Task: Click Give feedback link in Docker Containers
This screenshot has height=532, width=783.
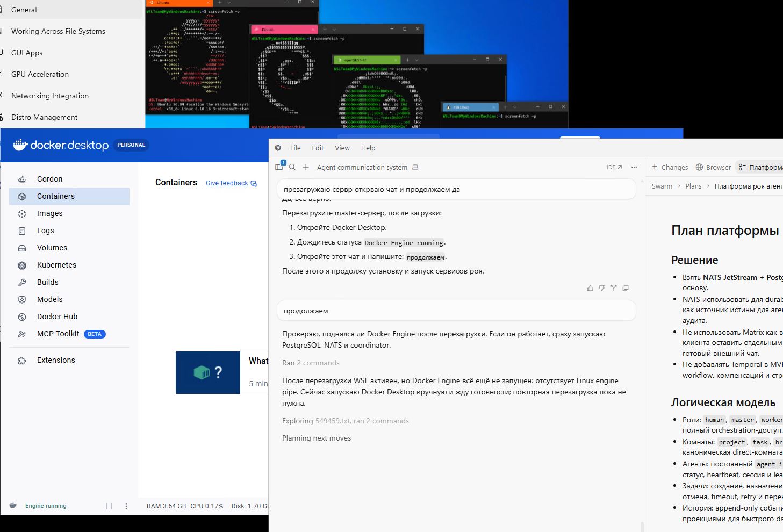Action: pos(231,183)
